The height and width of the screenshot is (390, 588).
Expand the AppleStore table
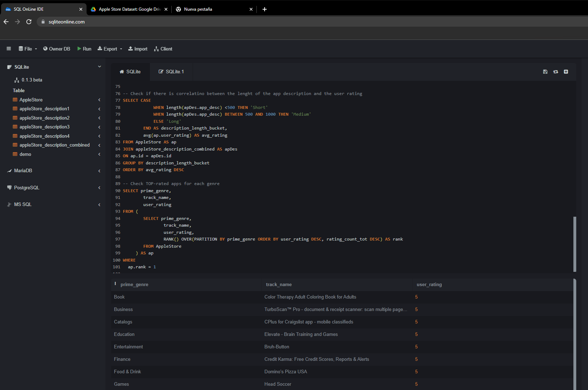99,100
